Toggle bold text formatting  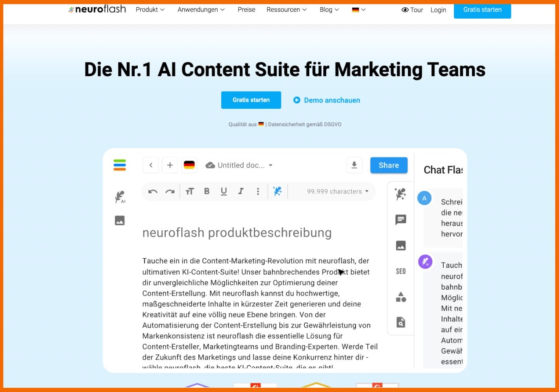[x=207, y=191]
